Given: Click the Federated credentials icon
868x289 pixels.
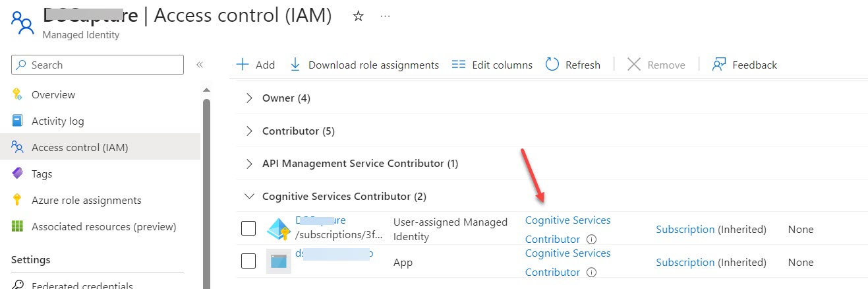Looking at the screenshot, I should (x=18, y=285).
